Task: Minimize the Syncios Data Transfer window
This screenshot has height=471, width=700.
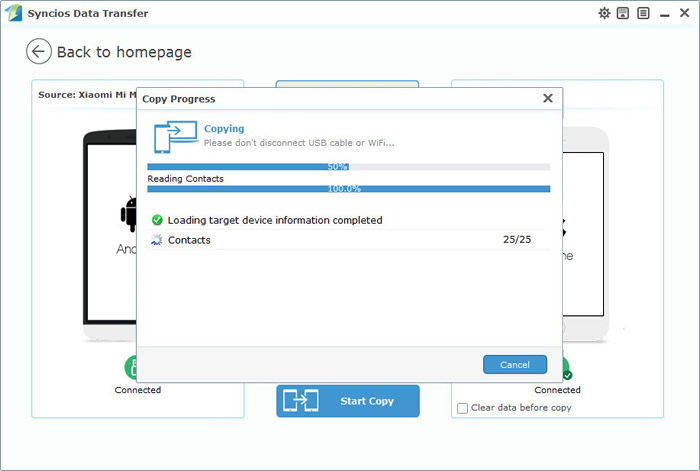Action: [664, 14]
